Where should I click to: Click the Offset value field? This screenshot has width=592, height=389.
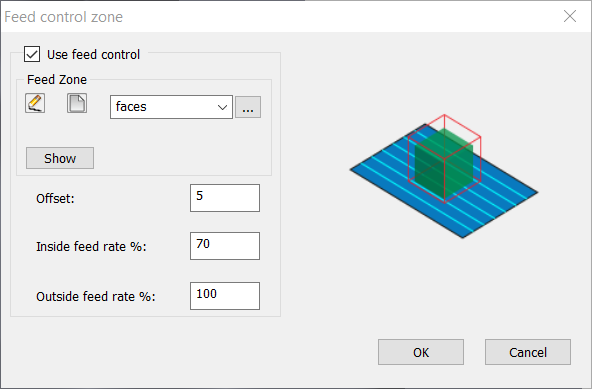(x=225, y=198)
